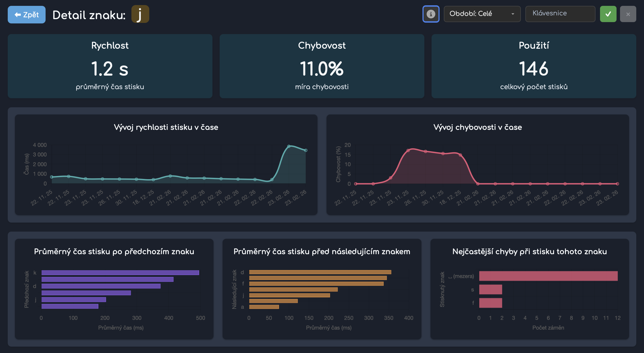Click the 'f' bar in most-common-errors chart
644x353 pixels.
pyautogui.click(x=490, y=303)
